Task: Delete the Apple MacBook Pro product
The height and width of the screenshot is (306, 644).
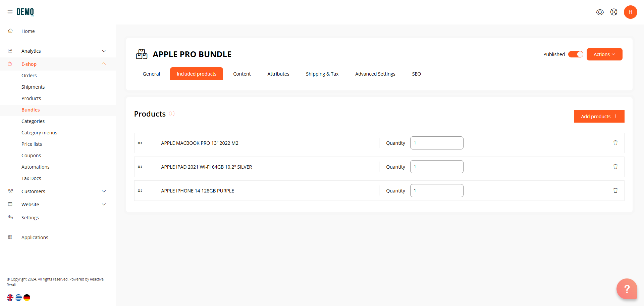Action: pos(615,143)
